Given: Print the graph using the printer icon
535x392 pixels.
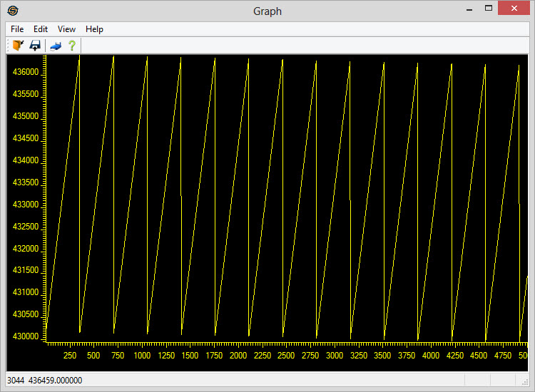Looking at the screenshot, I should (x=56, y=46).
